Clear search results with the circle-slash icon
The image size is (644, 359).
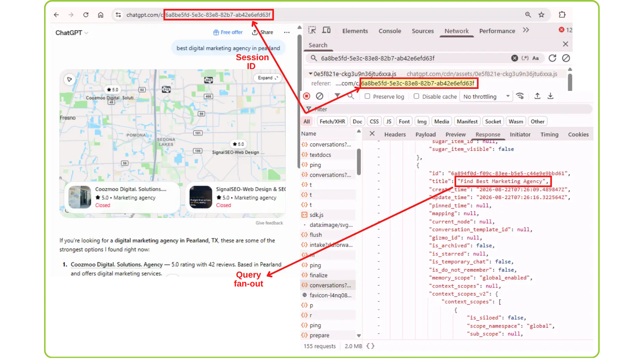566,58
